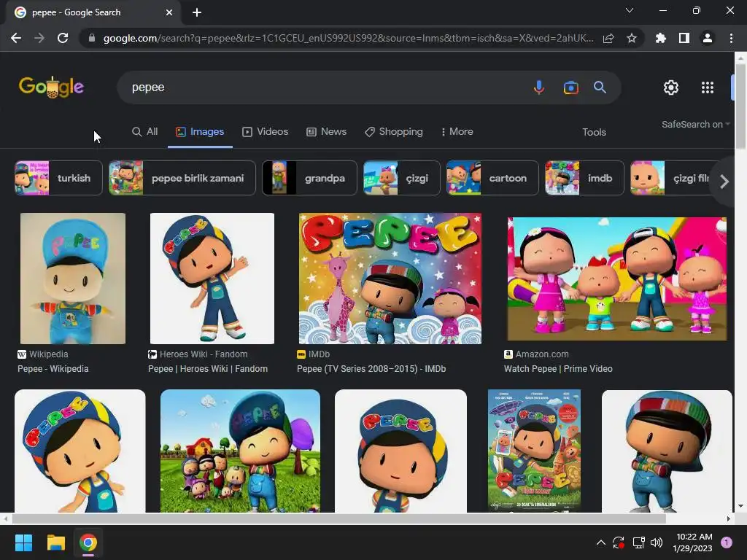This screenshot has height=560, width=747.
Task: Switch to the All results tab
Action: (x=145, y=132)
